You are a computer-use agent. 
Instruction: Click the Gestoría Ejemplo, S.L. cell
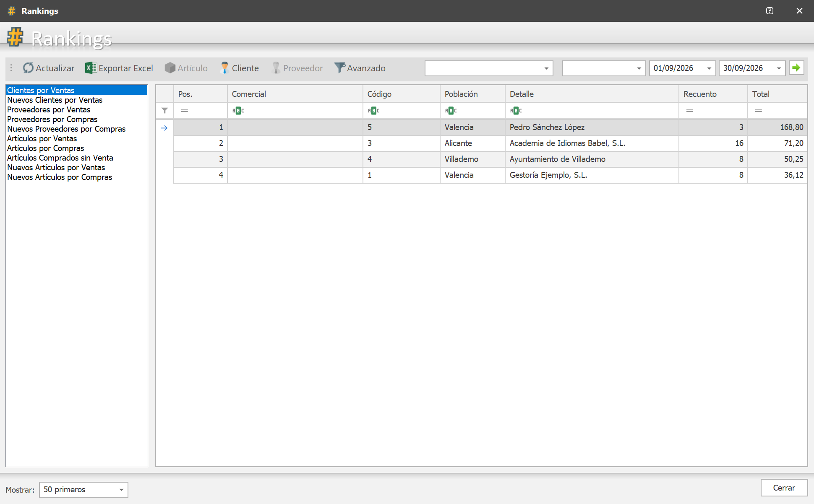(x=592, y=175)
